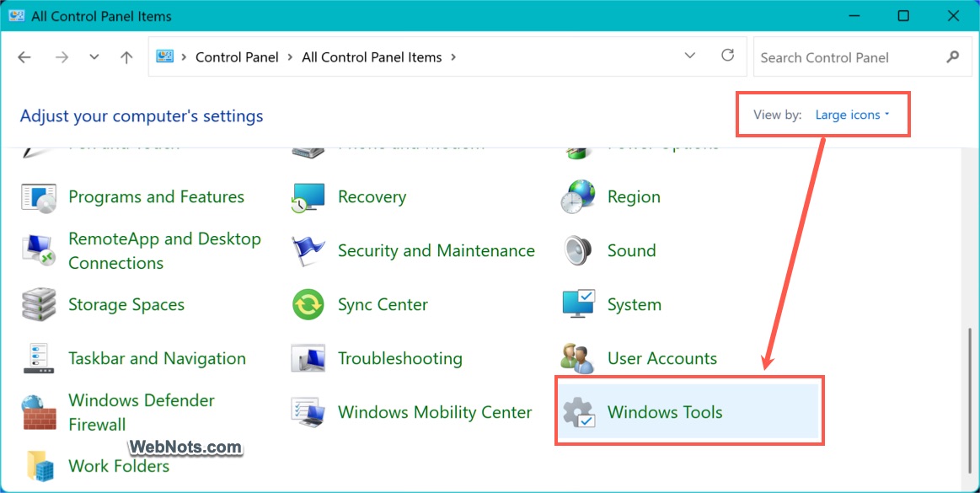Expand the chevron before Control Panel breadcrumb
This screenshot has width=980, height=493.
(185, 57)
